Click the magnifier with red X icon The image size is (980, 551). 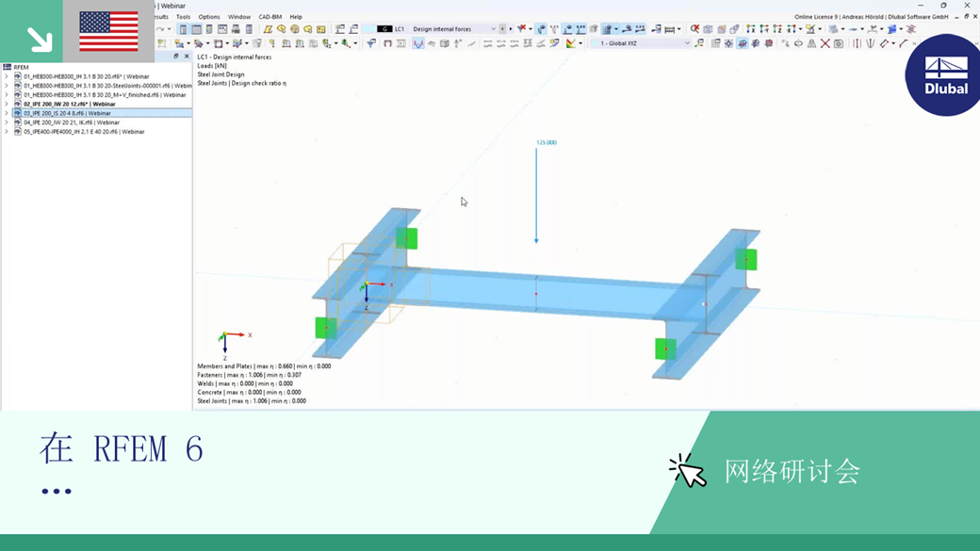click(x=694, y=29)
